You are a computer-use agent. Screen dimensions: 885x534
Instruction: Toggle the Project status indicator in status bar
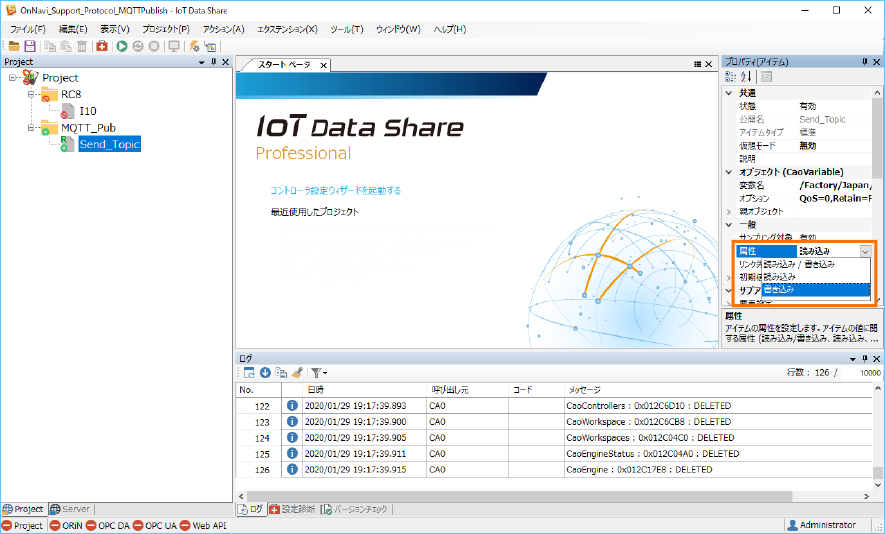[23, 526]
